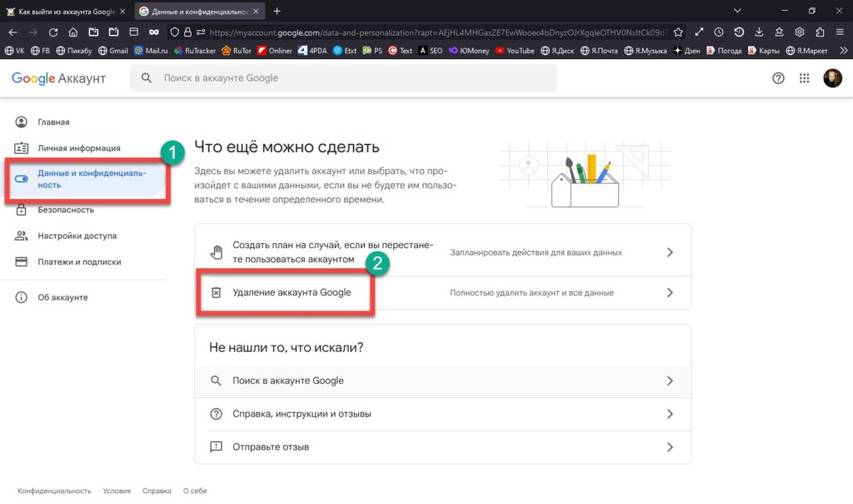This screenshot has width=853, height=504.
Task: Open new browser tab with plus button
Action: 277,11
